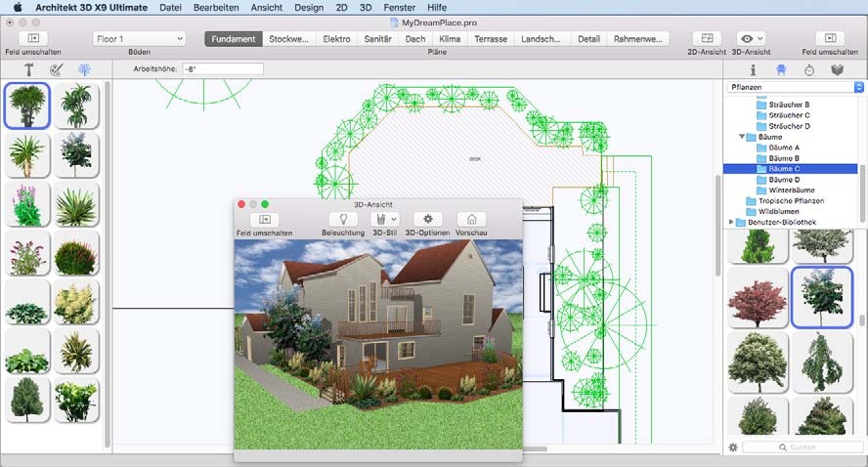Image resolution: width=868 pixels, height=467 pixels.
Task: Switch to the Stockwe... plan tab
Action: [289, 39]
